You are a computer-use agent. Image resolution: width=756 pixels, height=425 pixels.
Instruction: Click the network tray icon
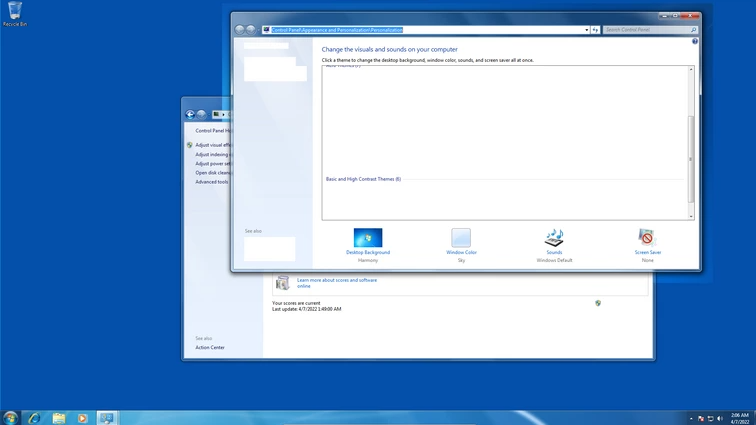[x=710, y=419]
